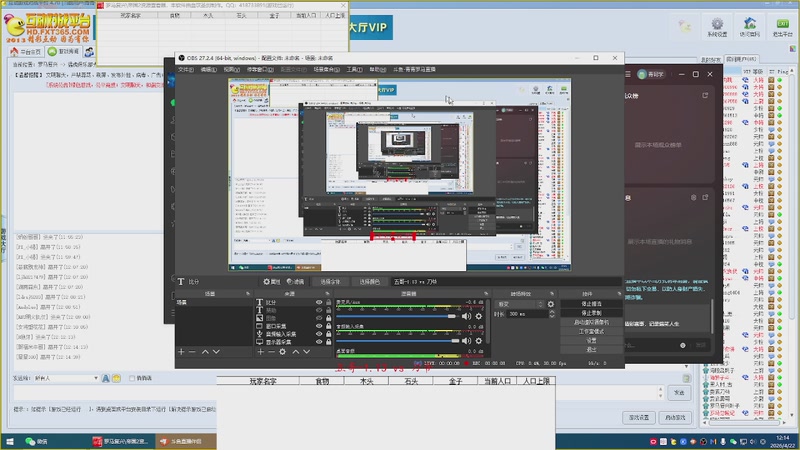Image resolution: width=800 pixels, height=450 pixels.
Task: Toggle lock of 比分 source
Action: (329, 303)
